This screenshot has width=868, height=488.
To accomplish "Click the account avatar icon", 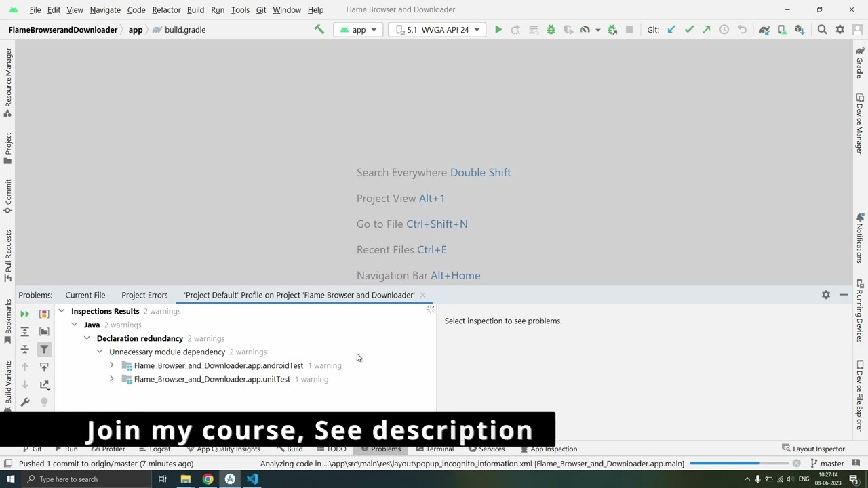I will tap(857, 30).
